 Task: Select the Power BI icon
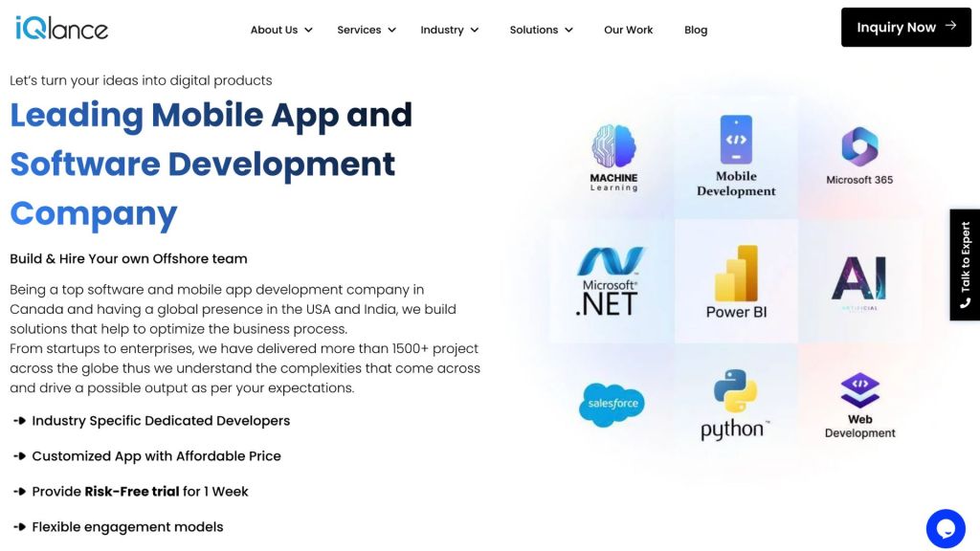736,282
